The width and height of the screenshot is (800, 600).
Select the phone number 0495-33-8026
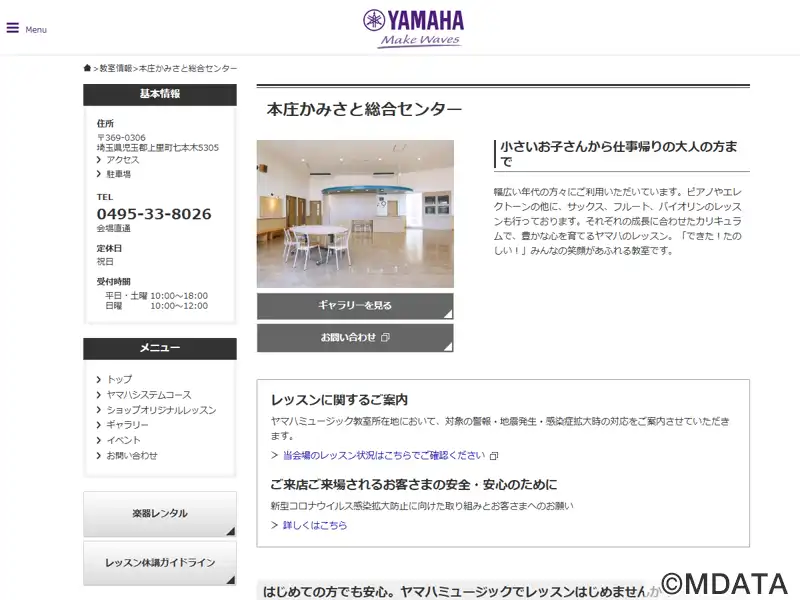tap(154, 214)
